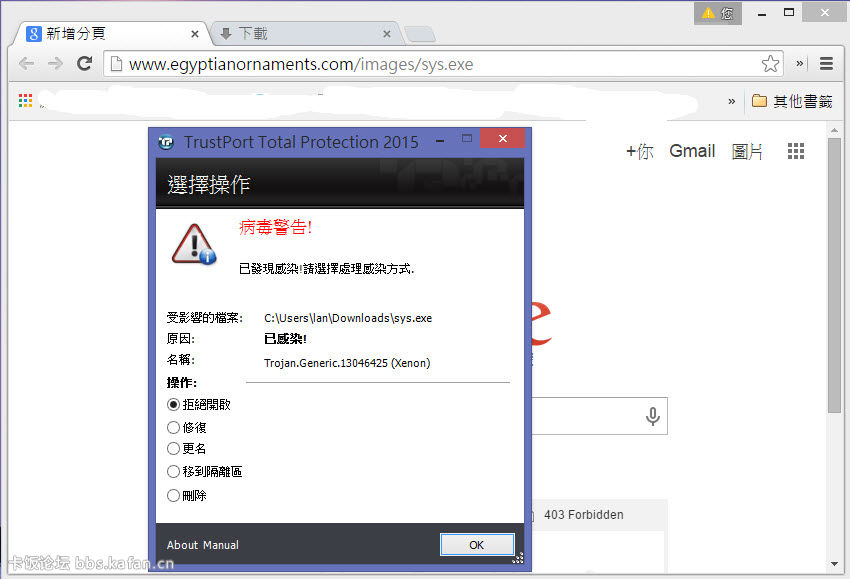Bookmark this page with the star icon
This screenshot has width=850, height=579.
pos(770,64)
